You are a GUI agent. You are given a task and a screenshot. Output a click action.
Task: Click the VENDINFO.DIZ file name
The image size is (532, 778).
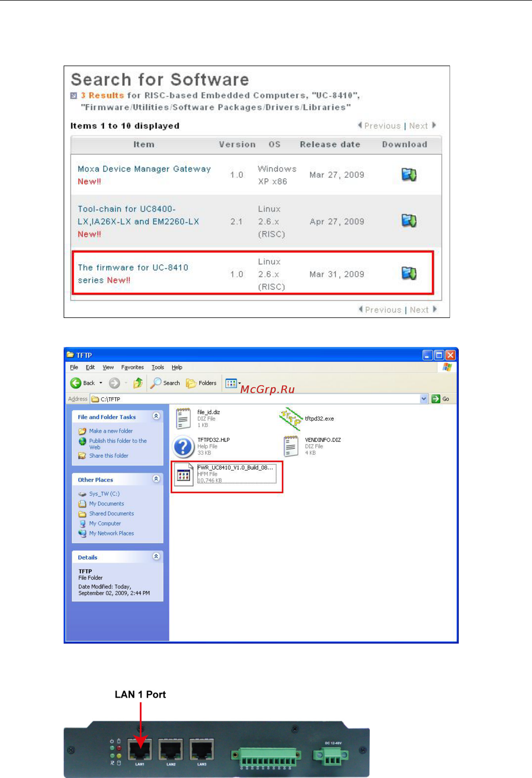click(x=323, y=440)
